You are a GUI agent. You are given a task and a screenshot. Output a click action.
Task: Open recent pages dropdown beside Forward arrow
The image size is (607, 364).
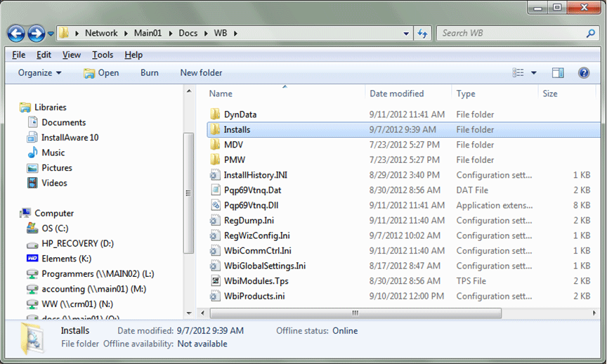[51, 34]
